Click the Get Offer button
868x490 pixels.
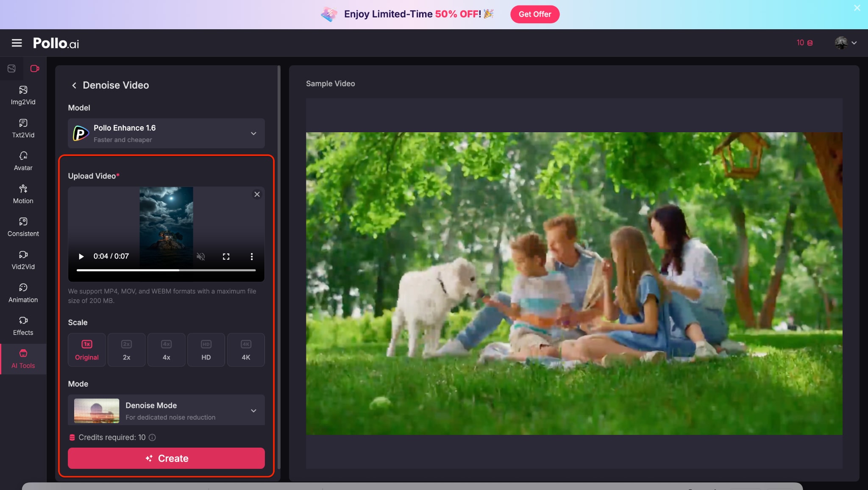[534, 14]
